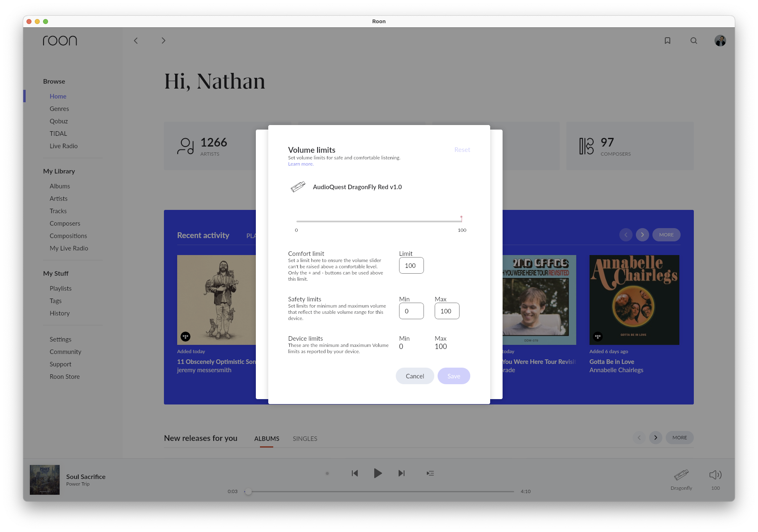
Task: Open Community in the sidebar
Action: [65, 351]
